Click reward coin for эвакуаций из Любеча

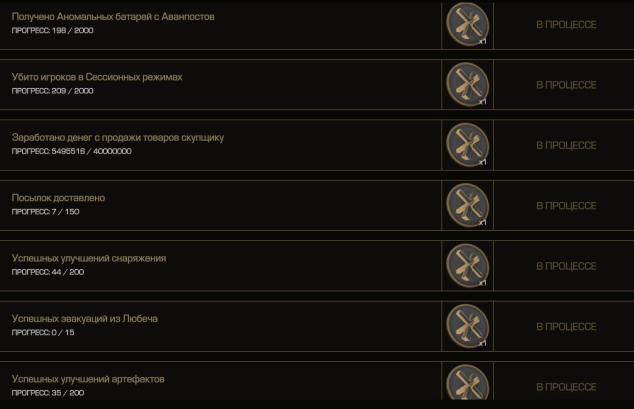[x=467, y=326]
